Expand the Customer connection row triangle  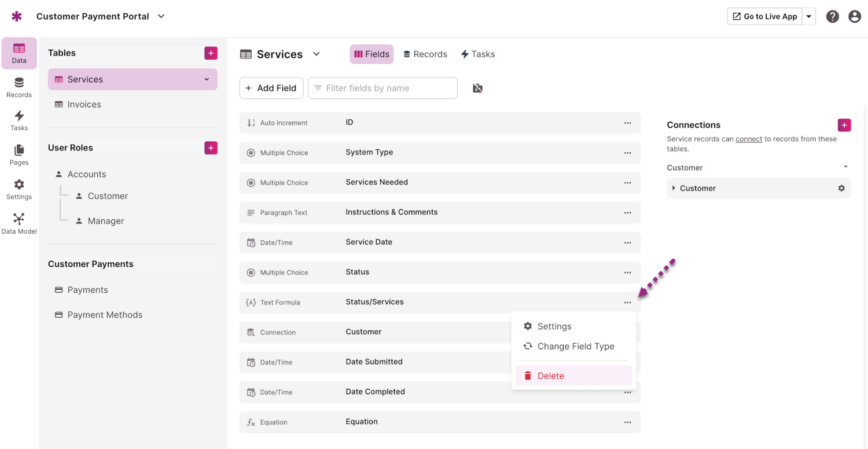pos(674,188)
